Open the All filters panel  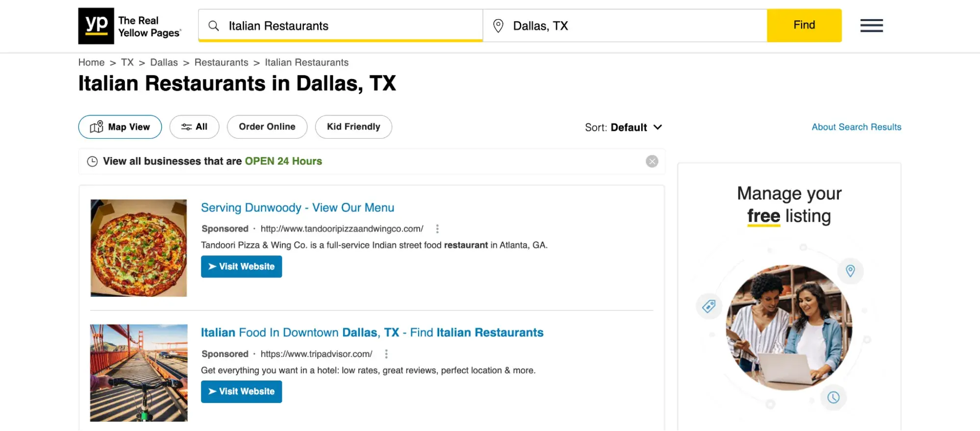pos(194,127)
